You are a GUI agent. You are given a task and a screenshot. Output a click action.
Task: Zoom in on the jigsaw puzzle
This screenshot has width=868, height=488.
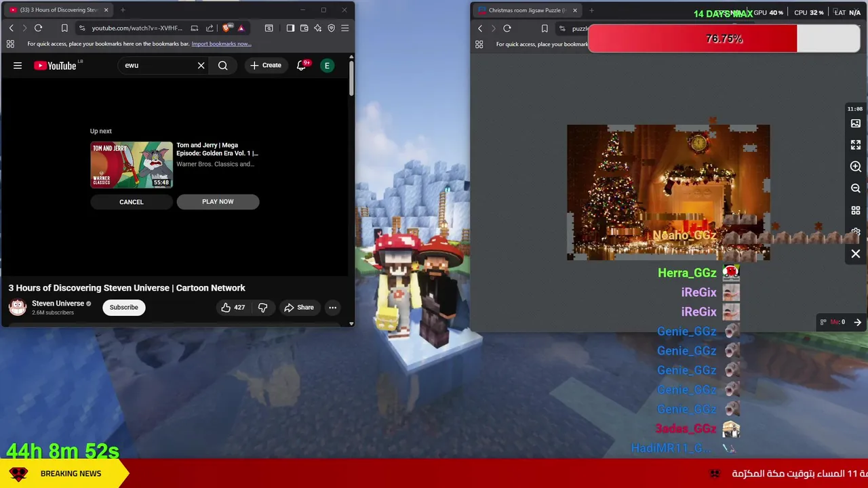coord(856,167)
